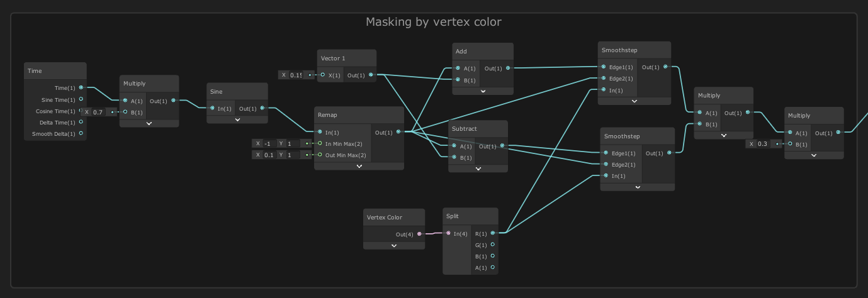The width and height of the screenshot is (868, 298).
Task: Click A(1) port of Multiply node fed by Time
Action: [x=125, y=101]
